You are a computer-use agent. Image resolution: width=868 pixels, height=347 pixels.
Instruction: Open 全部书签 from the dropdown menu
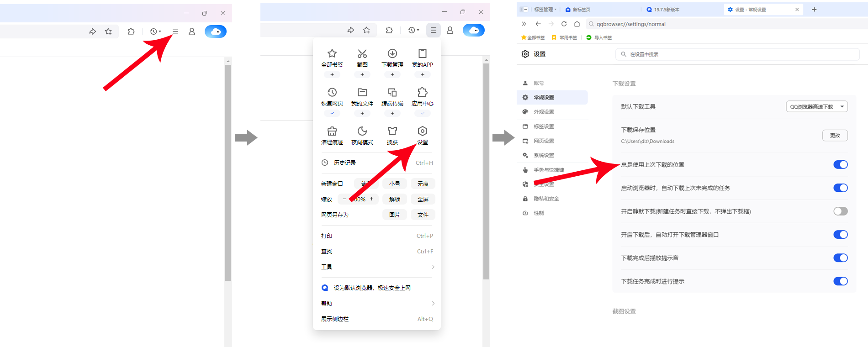(x=332, y=58)
